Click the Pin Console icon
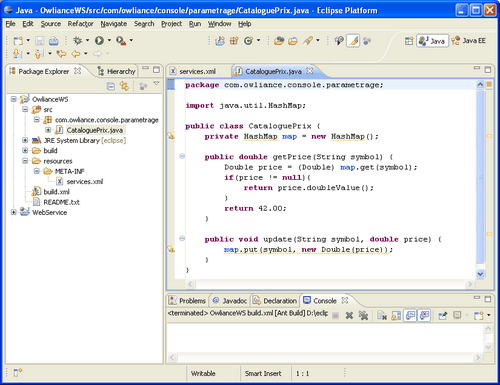This screenshot has height=385, width=500. click(443, 315)
